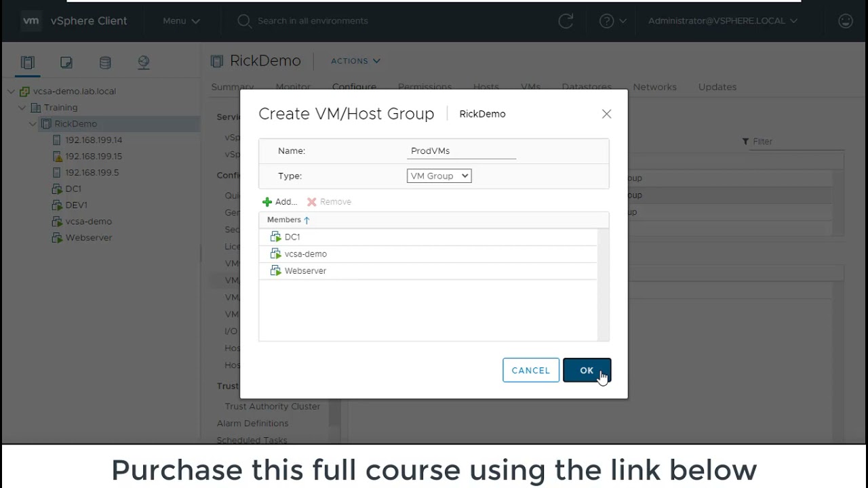Viewport: 868px width, 488px height.
Task: Select Webserver in the members list
Action: point(428,270)
